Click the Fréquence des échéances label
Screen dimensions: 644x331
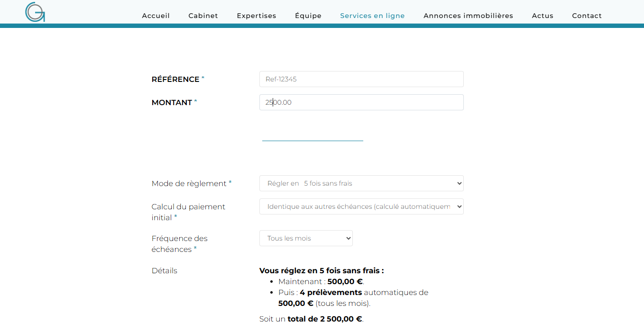pos(179,244)
